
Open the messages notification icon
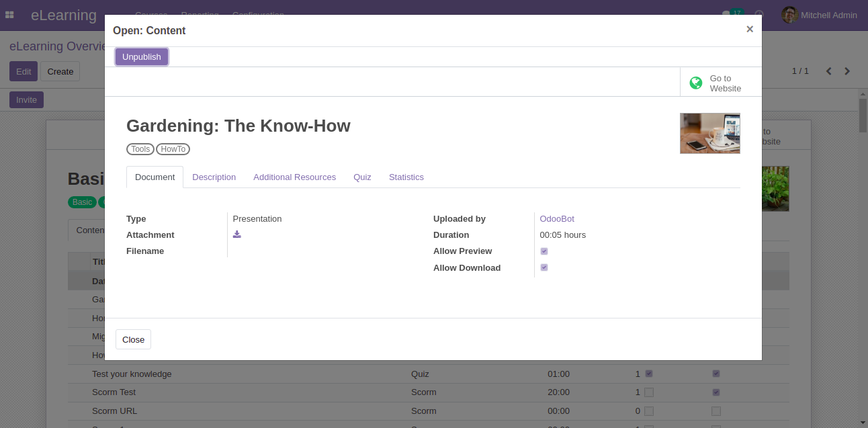click(x=727, y=15)
